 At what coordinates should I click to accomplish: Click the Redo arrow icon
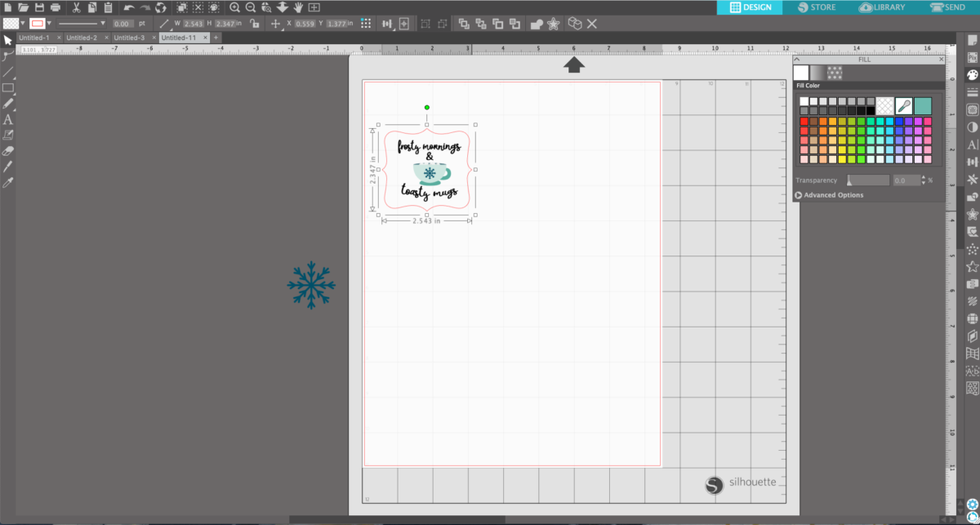coord(145,7)
